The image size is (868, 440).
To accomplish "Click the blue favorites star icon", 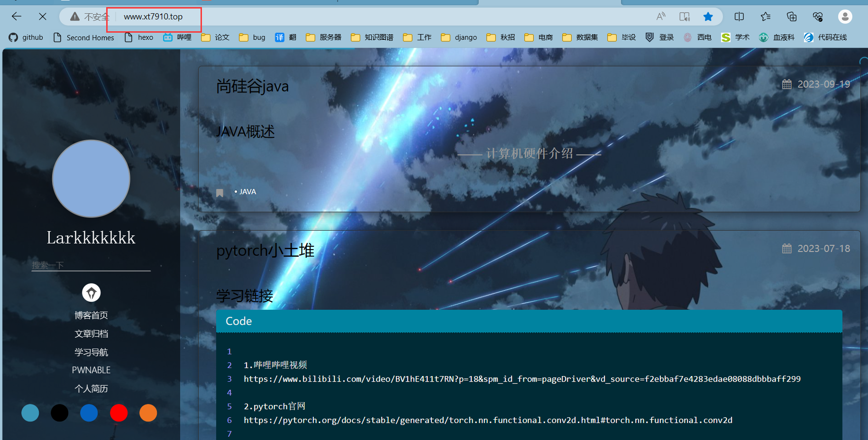I will point(708,17).
